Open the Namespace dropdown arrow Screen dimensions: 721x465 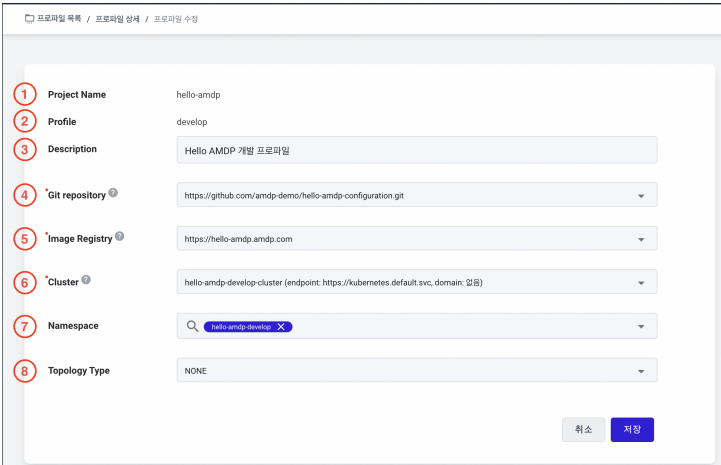click(x=641, y=327)
